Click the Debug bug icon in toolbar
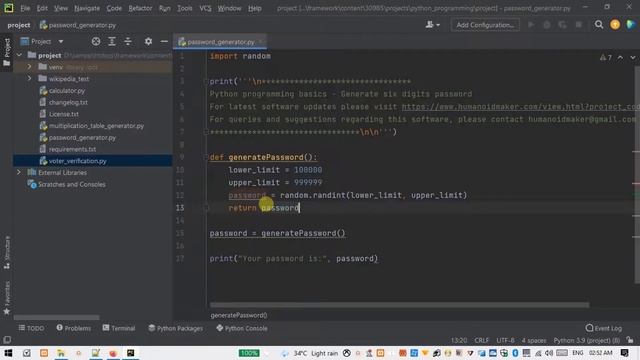The image size is (640, 360). [x=547, y=25]
